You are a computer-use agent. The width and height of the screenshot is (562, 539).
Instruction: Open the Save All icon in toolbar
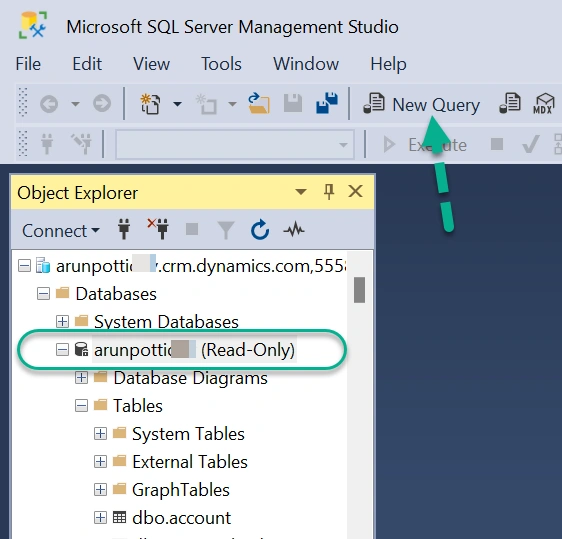(x=327, y=104)
